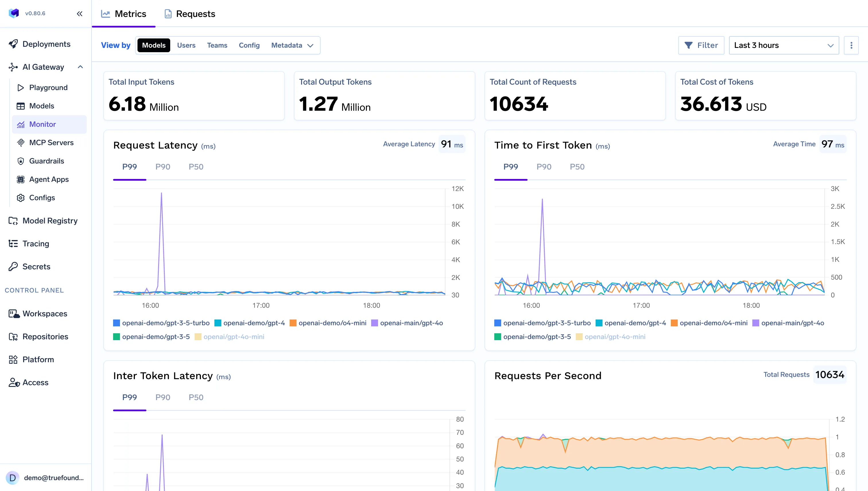Screen dimensions: 868x491
Task: Click the Secrets key icon
Action: (x=13, y=266)
